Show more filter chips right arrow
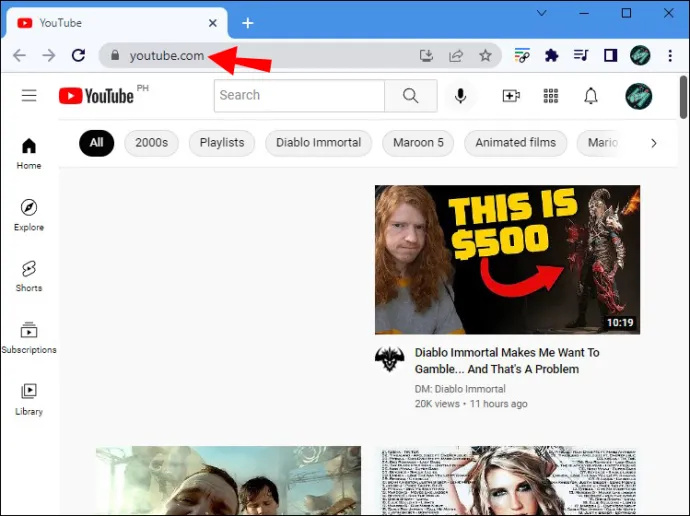The height and width of the screenshot is (516, 690). point(653,143)
